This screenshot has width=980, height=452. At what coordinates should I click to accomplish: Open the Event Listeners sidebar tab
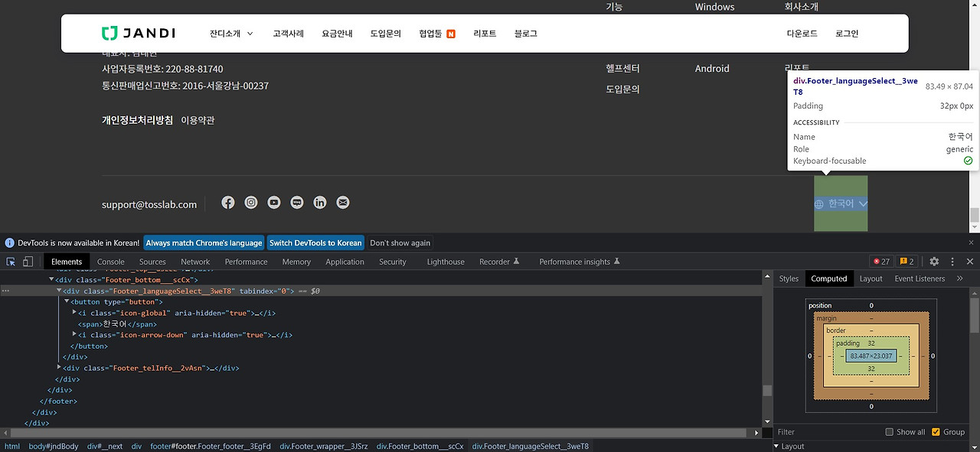pos(920,278)
